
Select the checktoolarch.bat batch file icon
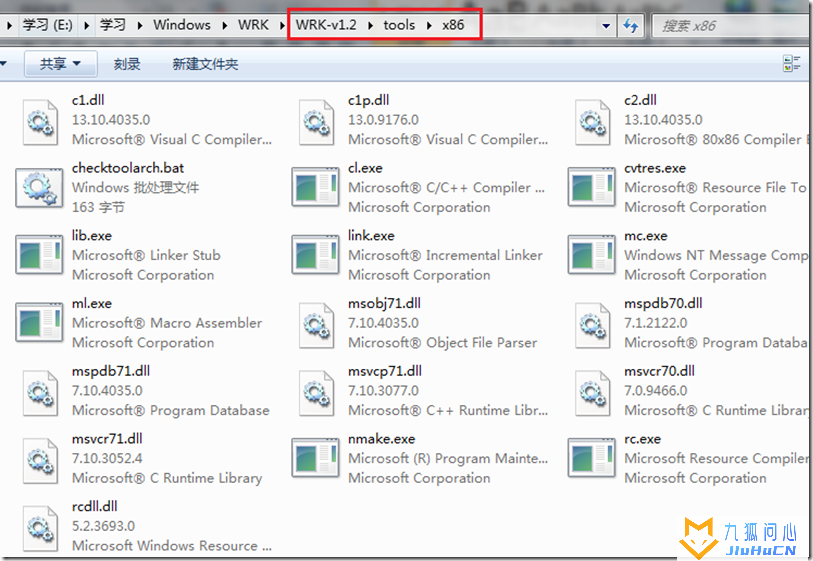(x=39, y=187)
